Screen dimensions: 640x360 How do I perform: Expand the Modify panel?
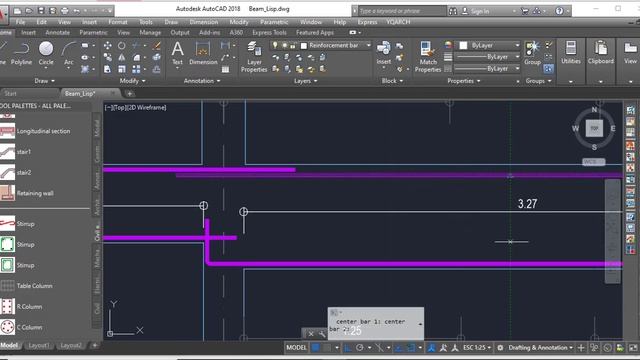coord(133,81)
